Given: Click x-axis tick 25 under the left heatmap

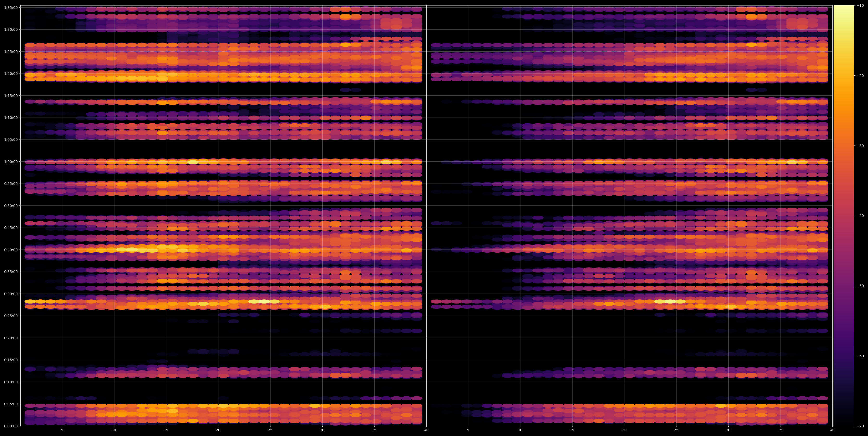Looking at the screenshot, I should (x=270, y=430).
